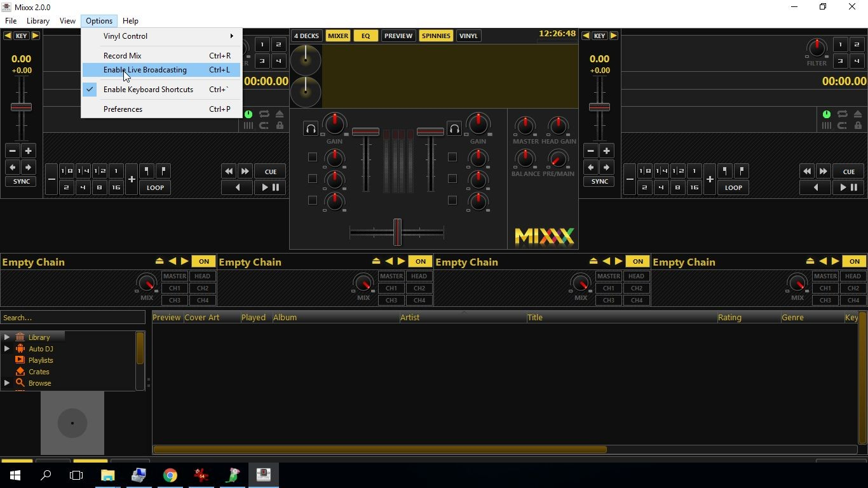The height and width of the screenshot is (488, 868).
Task: Click Deck 2 fast forward button
Action: tap(824, 172)
